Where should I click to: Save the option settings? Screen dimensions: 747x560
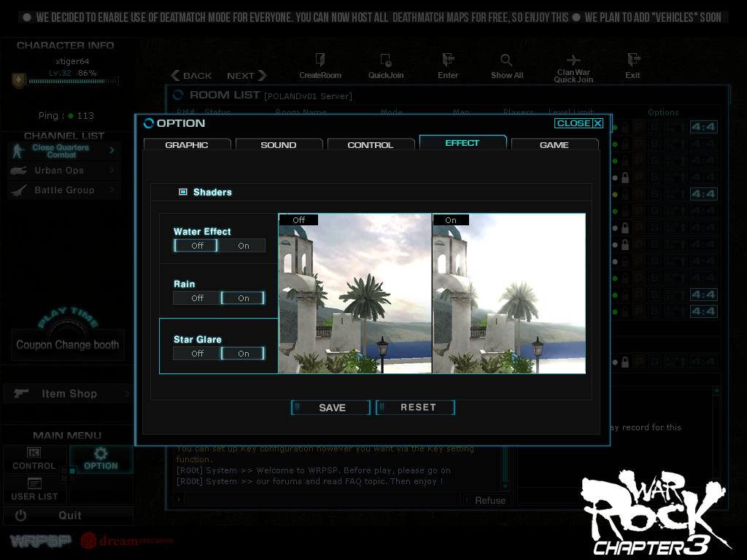[x=330, y=408]
